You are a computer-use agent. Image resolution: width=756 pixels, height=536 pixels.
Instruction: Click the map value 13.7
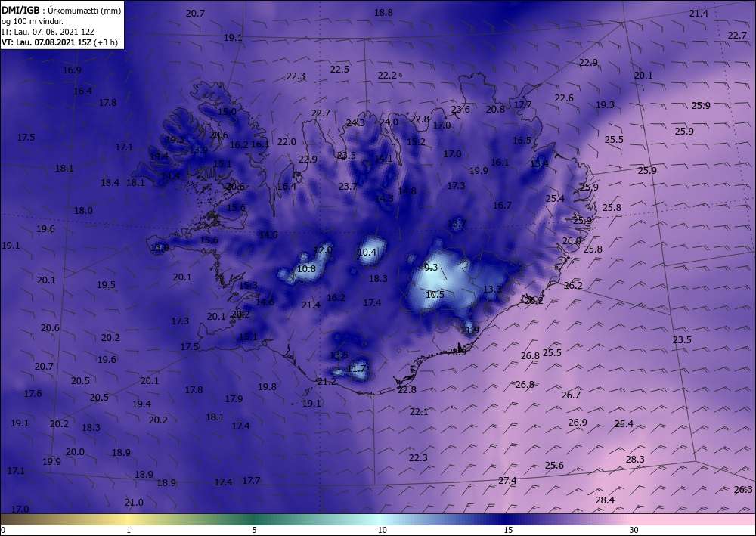(457, 223)
